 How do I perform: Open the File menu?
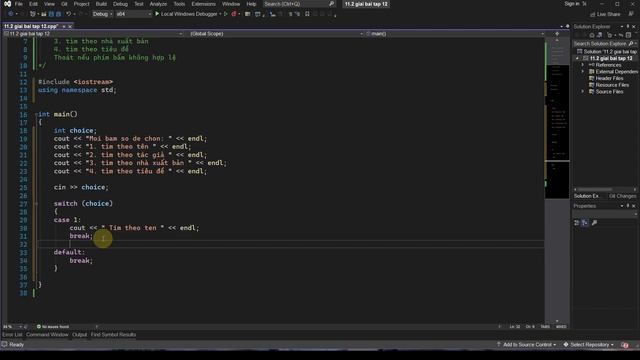click(x=18, y=4)
